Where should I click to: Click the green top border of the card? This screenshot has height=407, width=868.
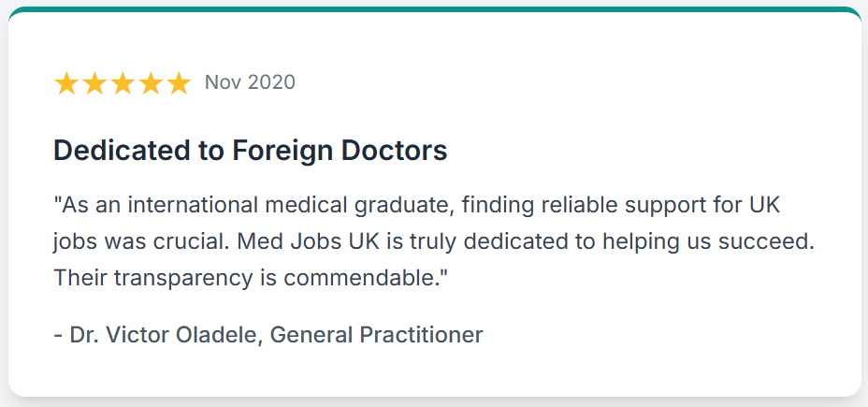pos(434,8)
